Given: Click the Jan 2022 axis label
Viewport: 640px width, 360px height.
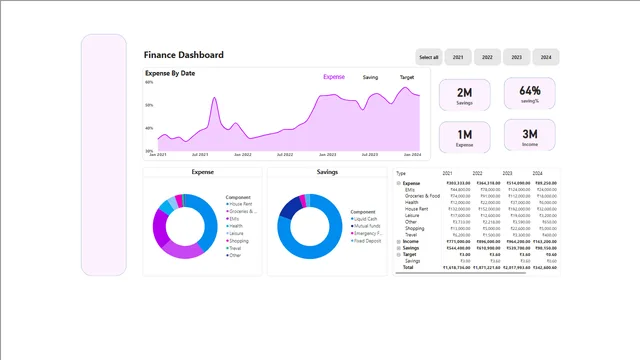Looking at the screenshot, I should 242,155.
